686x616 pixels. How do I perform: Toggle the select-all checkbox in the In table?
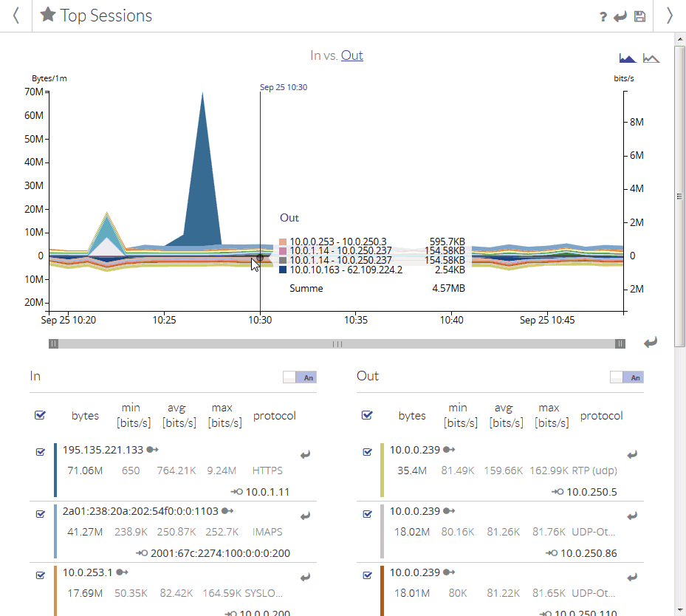41,415
